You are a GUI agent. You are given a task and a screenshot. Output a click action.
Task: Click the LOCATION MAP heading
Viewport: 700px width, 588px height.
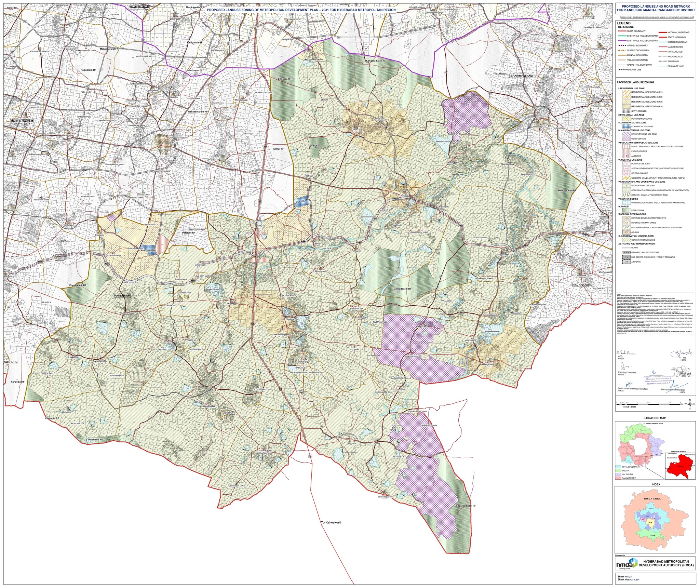[x=655, y=418]
